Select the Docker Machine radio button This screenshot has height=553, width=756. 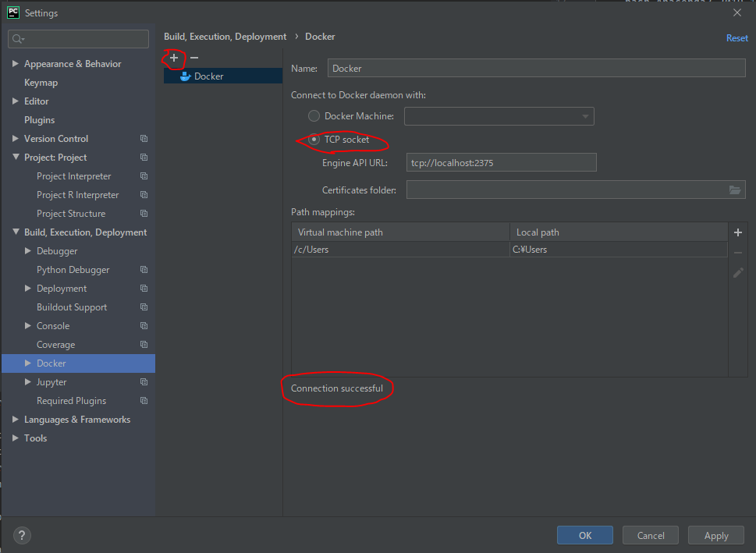tap(314, 115)
